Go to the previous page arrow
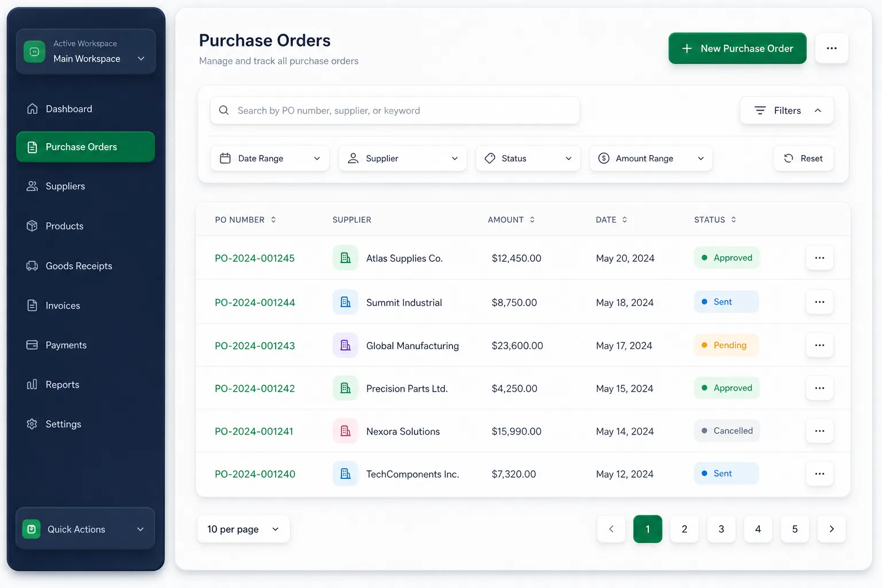 [x=611, y=529]
